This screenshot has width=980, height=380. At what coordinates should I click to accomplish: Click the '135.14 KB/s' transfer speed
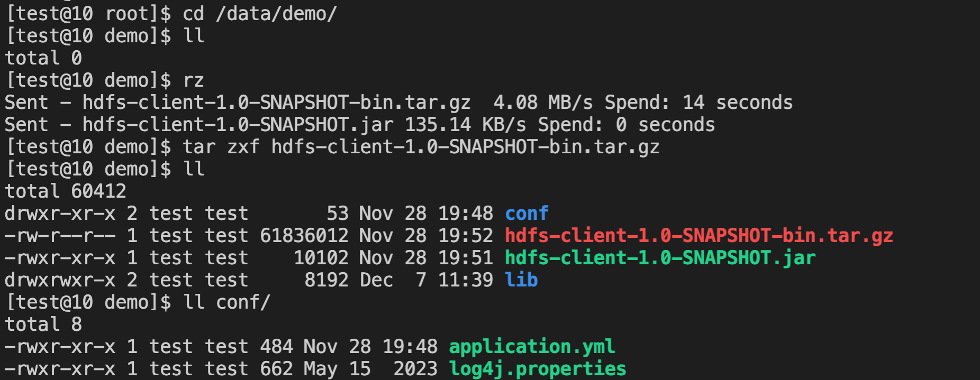click(465, 125)
